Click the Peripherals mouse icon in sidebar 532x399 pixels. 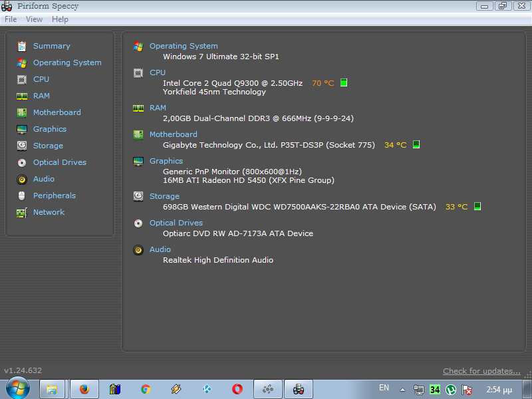click(22, 196)
